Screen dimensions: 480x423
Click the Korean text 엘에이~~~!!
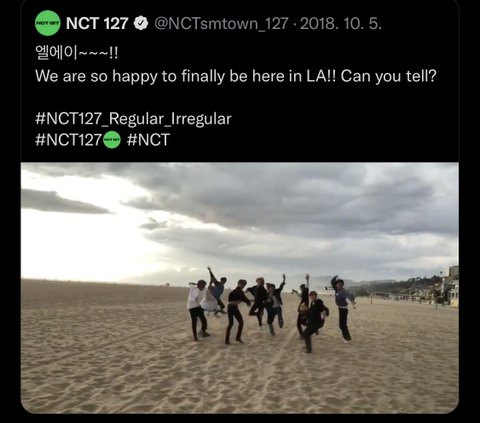pyautogui.click(x=76, y=53)
